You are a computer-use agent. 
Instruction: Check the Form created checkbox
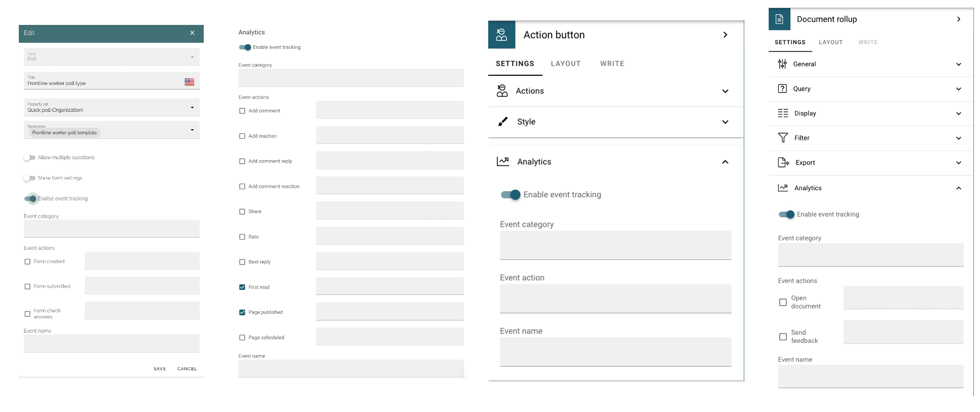[27, 261]
